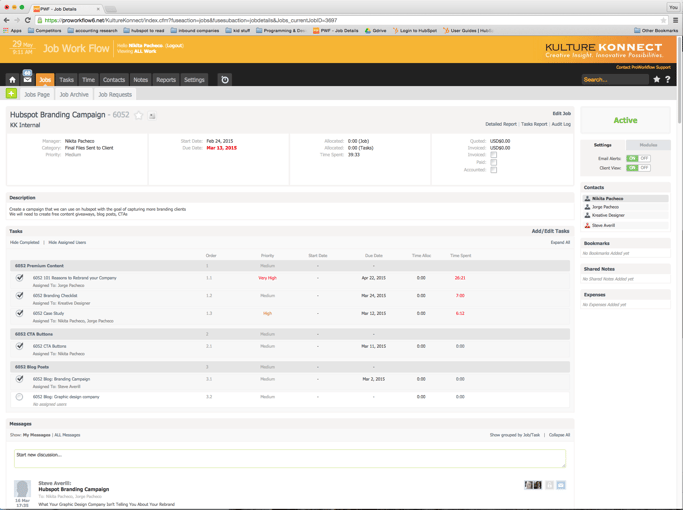Viewport: 683px width, 510px height.
Task: Click the favorites star icon beside the search box
Action: point(656,79)
